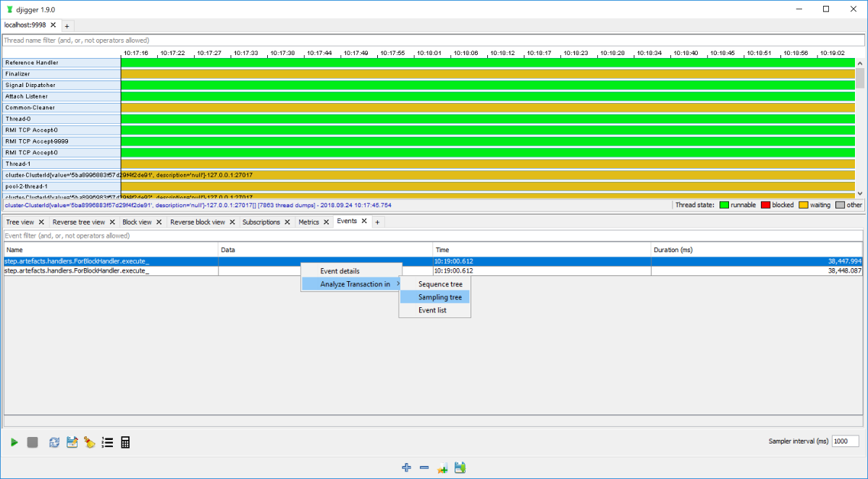Select the Signal Dispatcher thread row

tap(62, 85)
